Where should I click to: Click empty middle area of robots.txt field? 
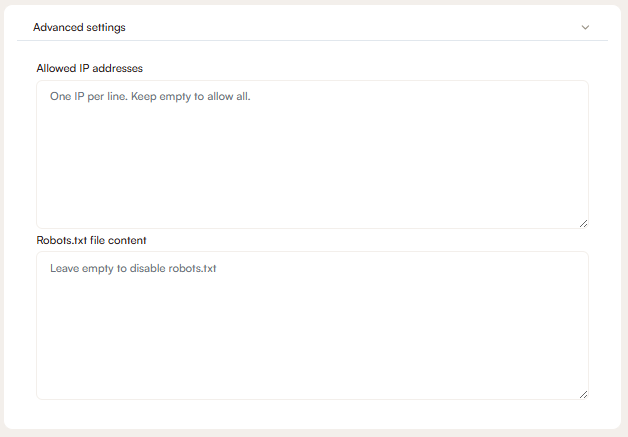tap(312, 332)
